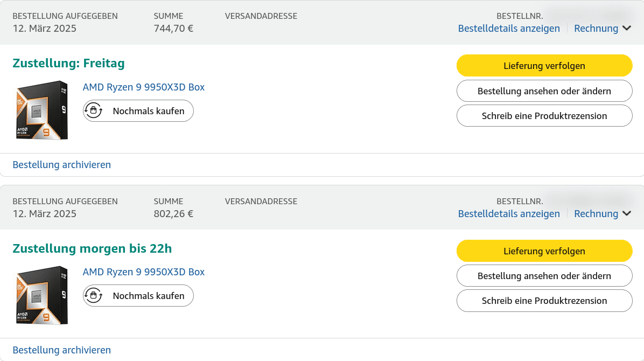The width and height of the screenshot is (644, 361).
Task: Archive the second order
Action: coord(61,350)
